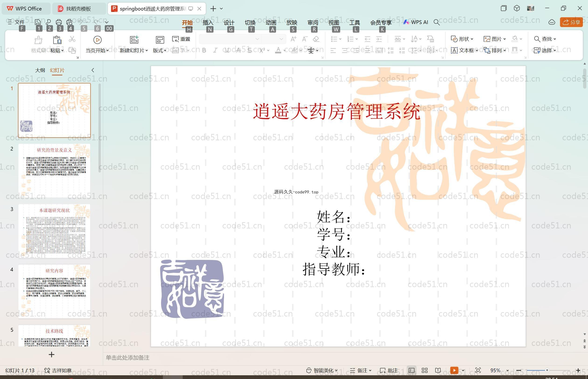
Task: Switch to Normal view icon
Action: coord(411,370)
